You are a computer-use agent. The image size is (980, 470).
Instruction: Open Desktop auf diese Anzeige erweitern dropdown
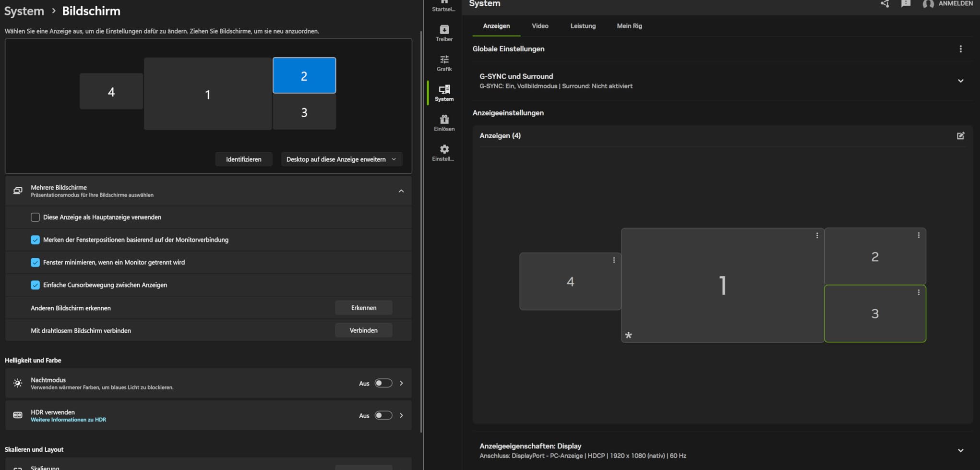pyautogui.click(x=341, y=159)
